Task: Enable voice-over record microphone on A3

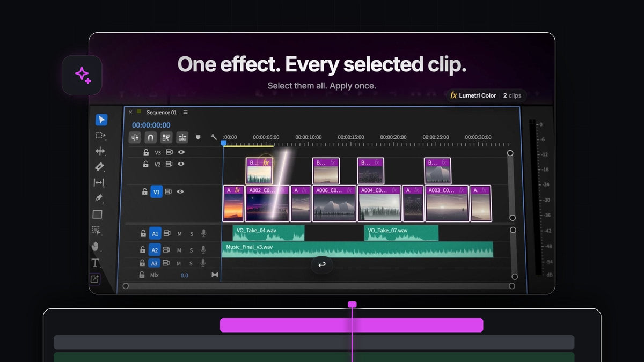Action: (x=203, y=263)
